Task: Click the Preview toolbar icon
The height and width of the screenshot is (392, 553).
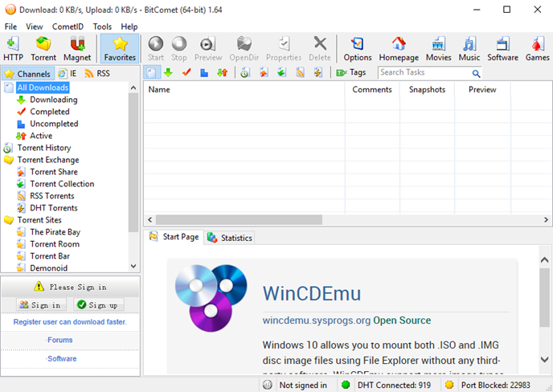Action: click(208, 49)
